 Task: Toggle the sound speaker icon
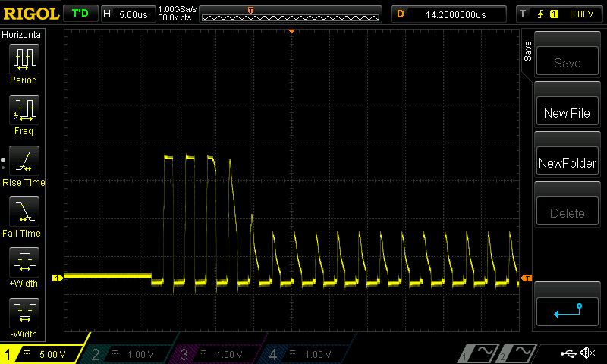tap(587, 353)
